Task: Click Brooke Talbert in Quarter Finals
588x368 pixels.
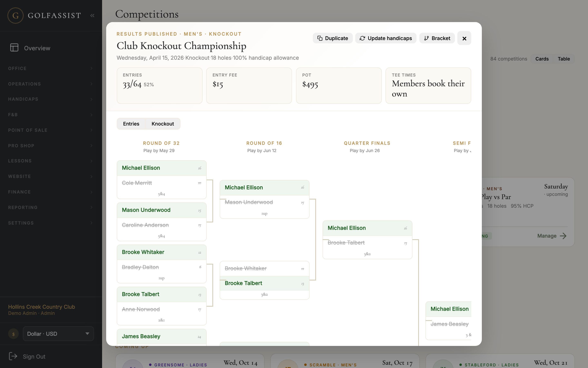Action: [x=367, y=243]
